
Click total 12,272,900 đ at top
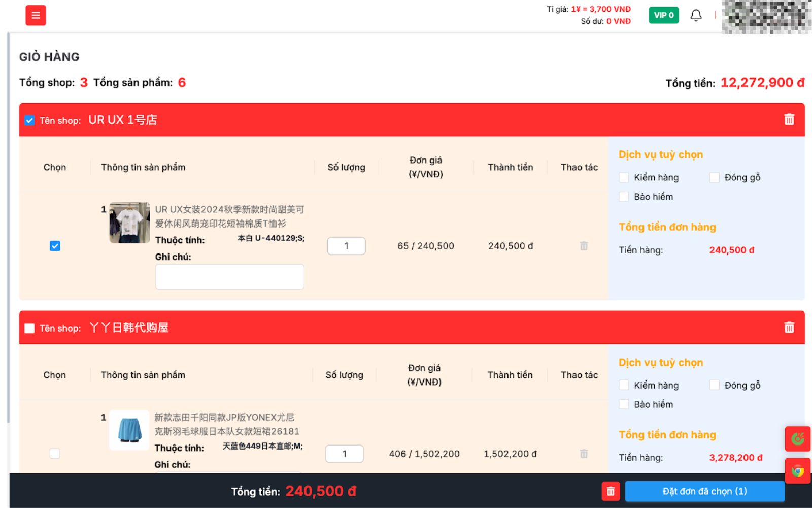click(762, 83)
